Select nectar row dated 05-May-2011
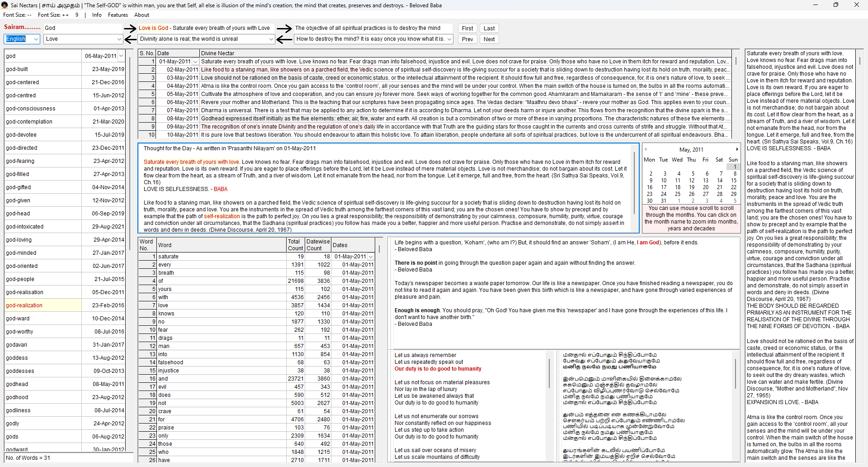Screen dimensions: 868x467 click(x=434, y=94)
